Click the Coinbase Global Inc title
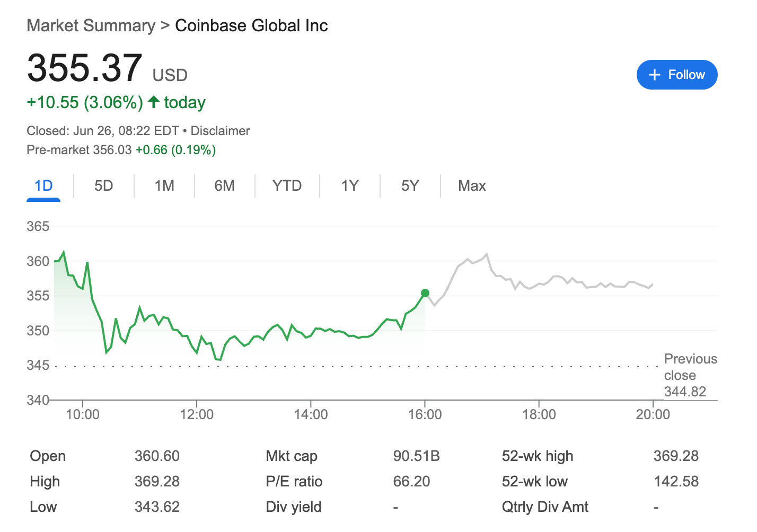Screen dimensions: 757x532 (251, 25)
